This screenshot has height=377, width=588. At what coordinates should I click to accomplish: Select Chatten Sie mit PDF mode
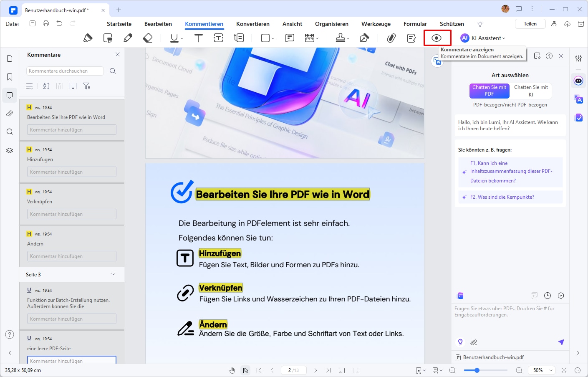(489, 91)
